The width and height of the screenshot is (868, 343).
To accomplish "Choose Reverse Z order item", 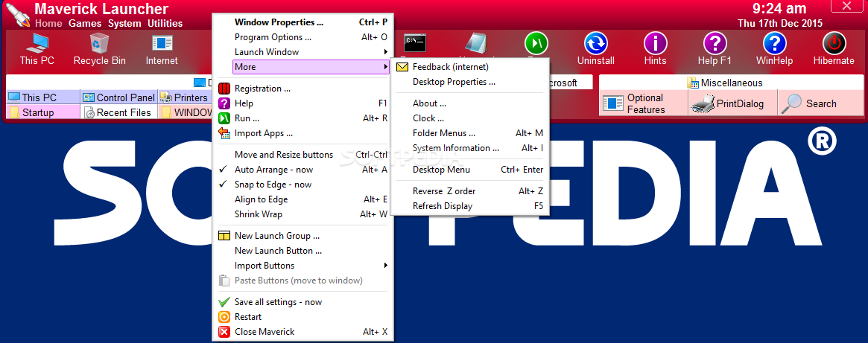I will click(x=469, y=191).
